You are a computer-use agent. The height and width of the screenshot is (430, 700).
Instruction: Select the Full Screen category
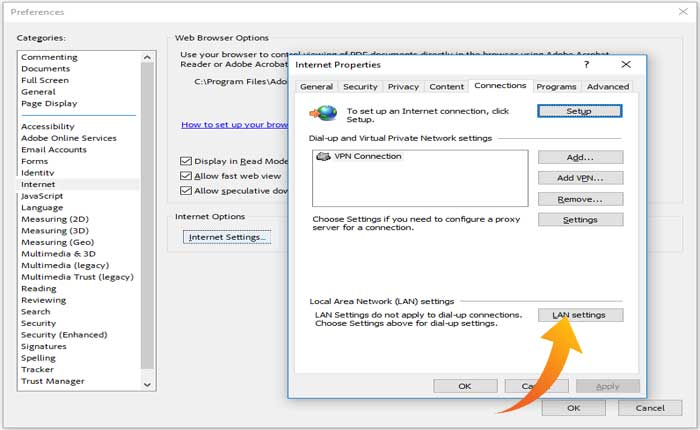45,80
